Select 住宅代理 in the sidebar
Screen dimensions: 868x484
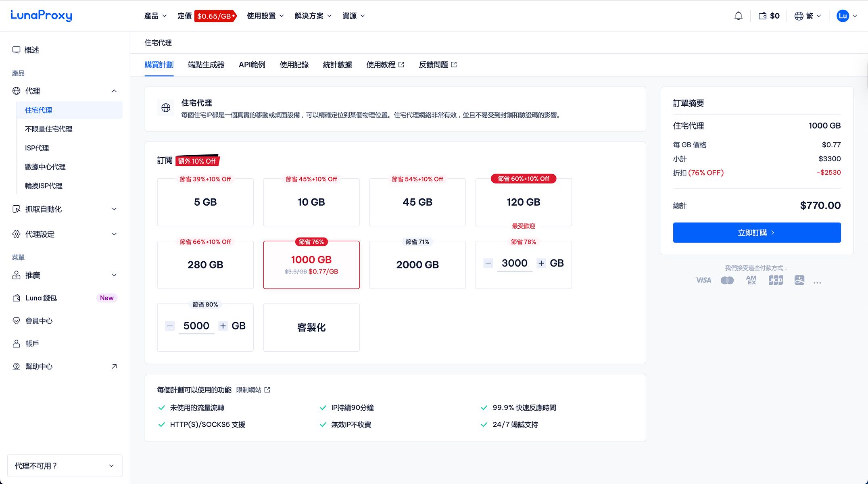point(69,110)
